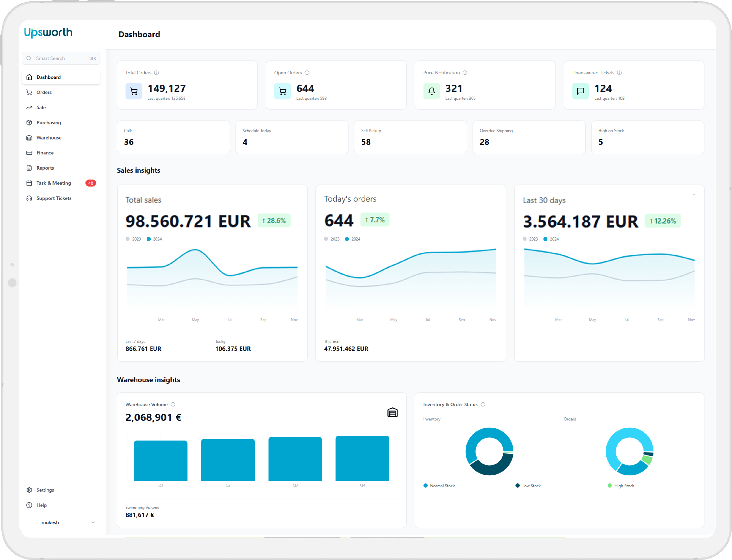
Task: Click the info icon next to Open Orders
Action: point(307,73)
